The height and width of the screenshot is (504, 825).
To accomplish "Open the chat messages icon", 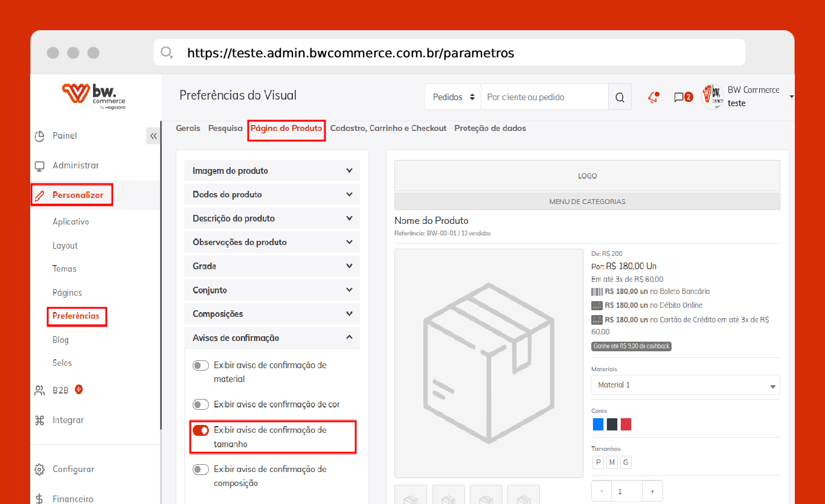I will pos(679,97).
